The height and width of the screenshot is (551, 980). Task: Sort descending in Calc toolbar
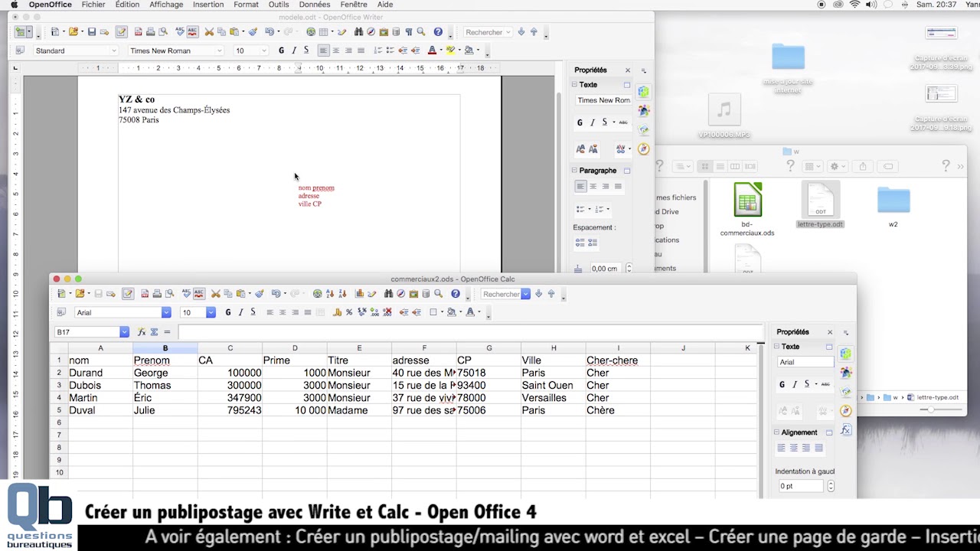[x=342, y=294]
